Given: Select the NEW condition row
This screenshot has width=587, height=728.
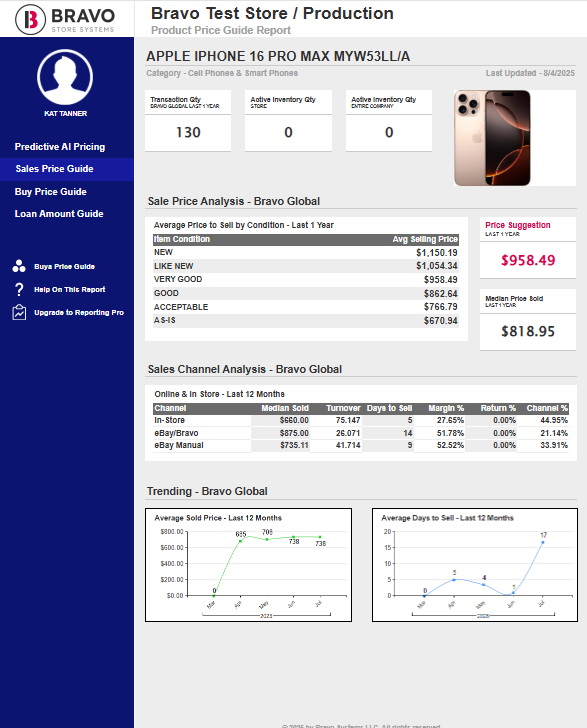Looking at the screenshot, I should click(x=306, y=253).
